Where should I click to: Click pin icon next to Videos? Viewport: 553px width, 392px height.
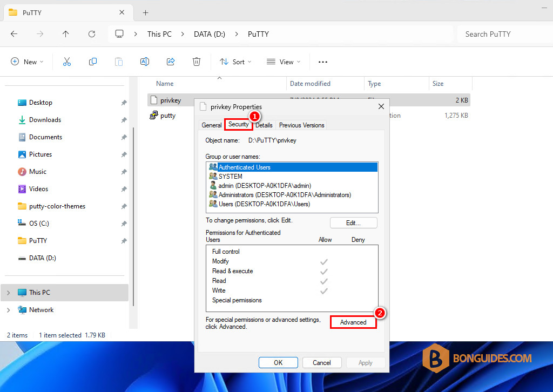[x=124, y=189]
